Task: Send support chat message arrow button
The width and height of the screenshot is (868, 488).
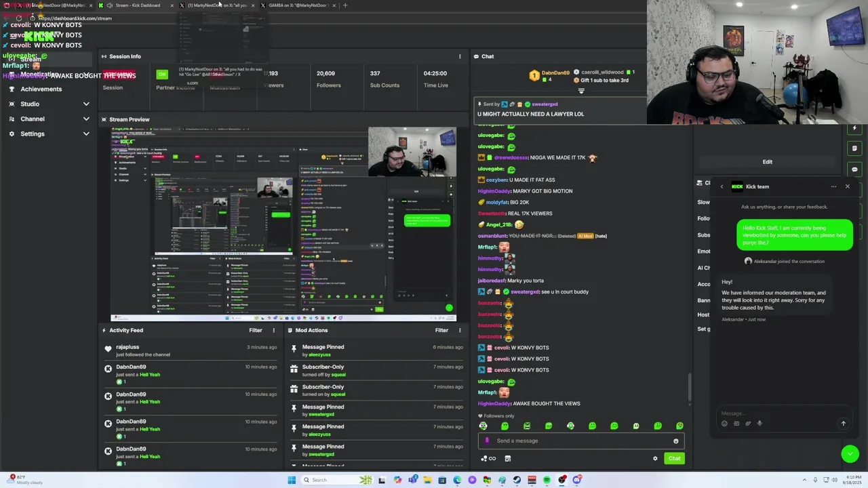Action: tap(844, 424)
